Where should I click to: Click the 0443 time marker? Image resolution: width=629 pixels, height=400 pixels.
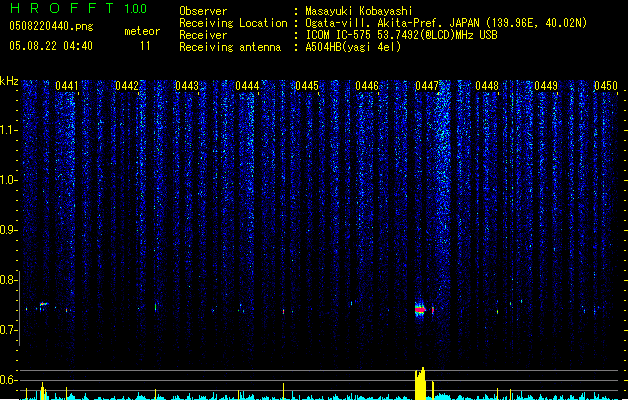(187, 86)
